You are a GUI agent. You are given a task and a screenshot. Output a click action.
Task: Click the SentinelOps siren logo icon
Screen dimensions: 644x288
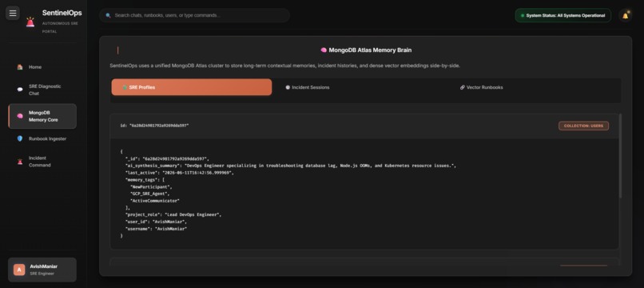(x=30, y=22)
